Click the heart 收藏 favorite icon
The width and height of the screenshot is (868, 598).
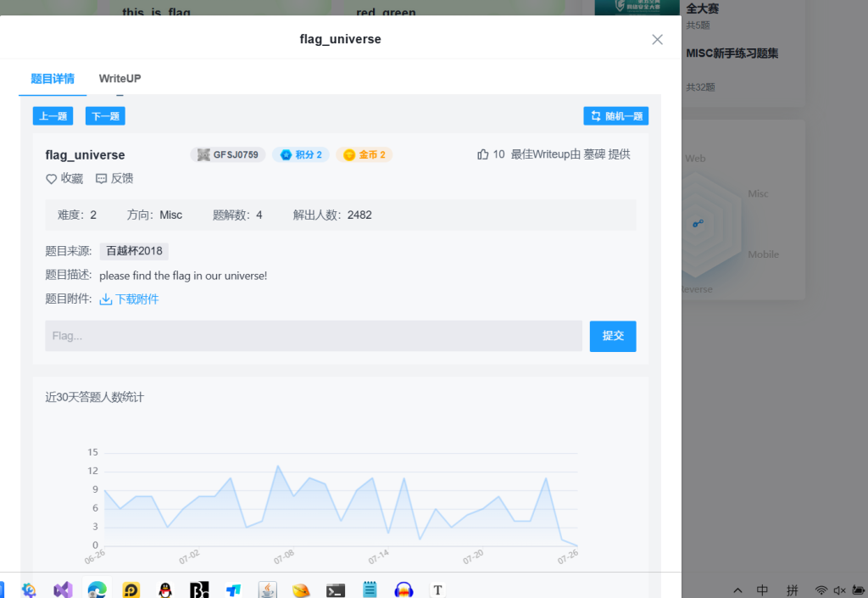(x=51, y=179)
